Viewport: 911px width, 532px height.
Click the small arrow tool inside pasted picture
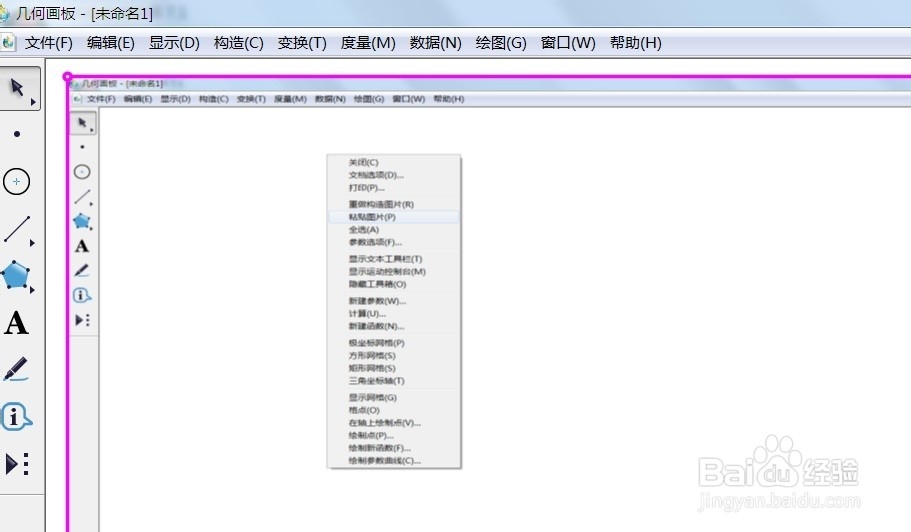tap(83, 123)
